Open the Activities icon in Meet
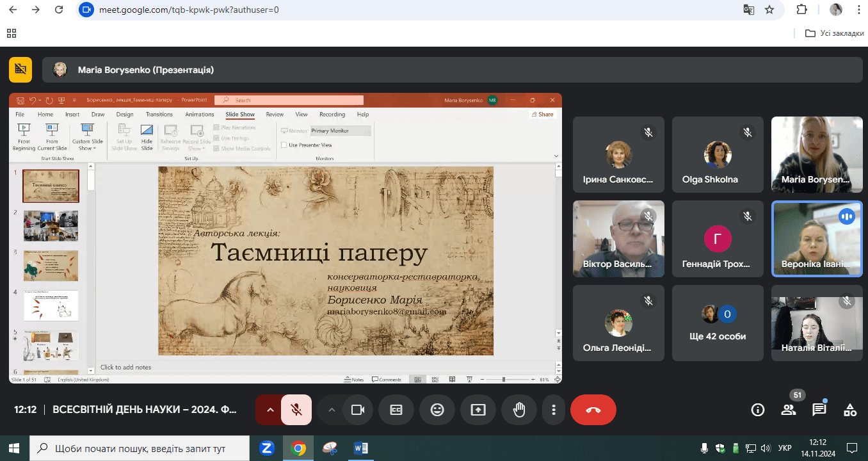The height and width of the screenshot is (461, 868). point(850,410)
